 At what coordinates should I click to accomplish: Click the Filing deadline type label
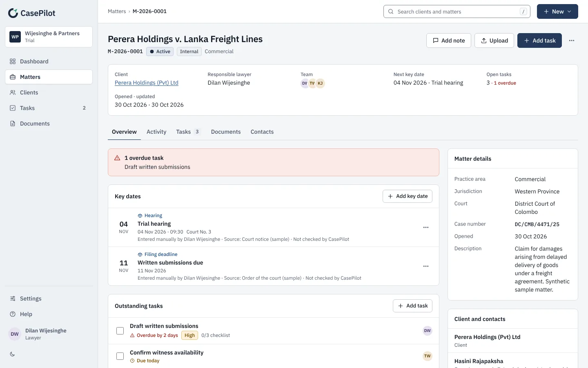[158, 254]
